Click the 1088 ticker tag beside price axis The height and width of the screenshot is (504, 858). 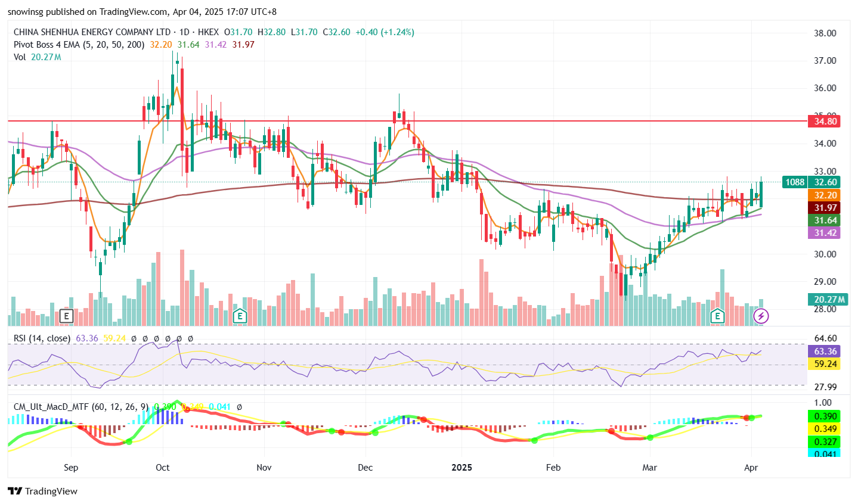coord(795,182)
